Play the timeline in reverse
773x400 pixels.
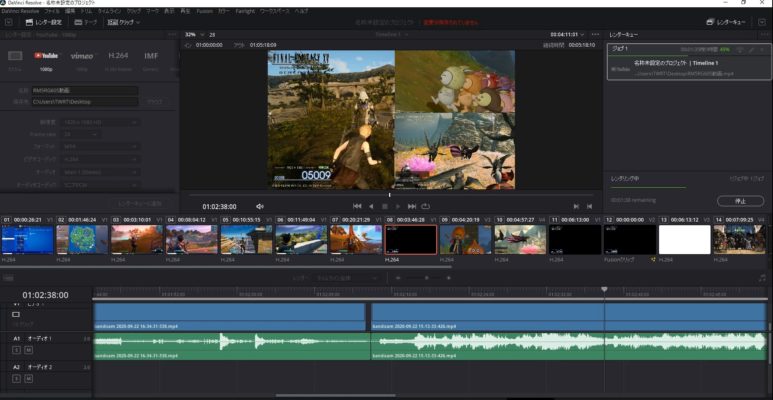(x=371, y=206)
